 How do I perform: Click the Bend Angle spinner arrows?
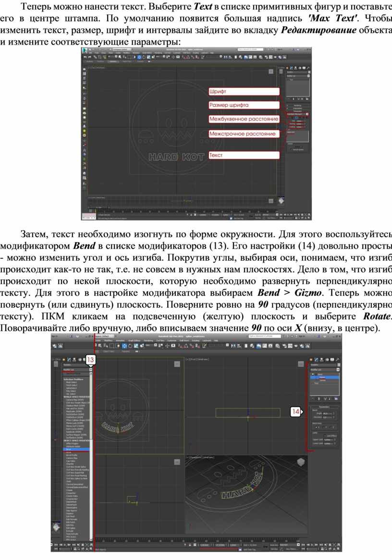[335, 414]
